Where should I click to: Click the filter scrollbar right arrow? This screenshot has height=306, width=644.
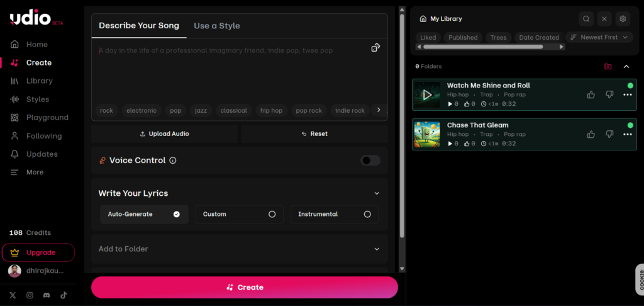point(562,47)
